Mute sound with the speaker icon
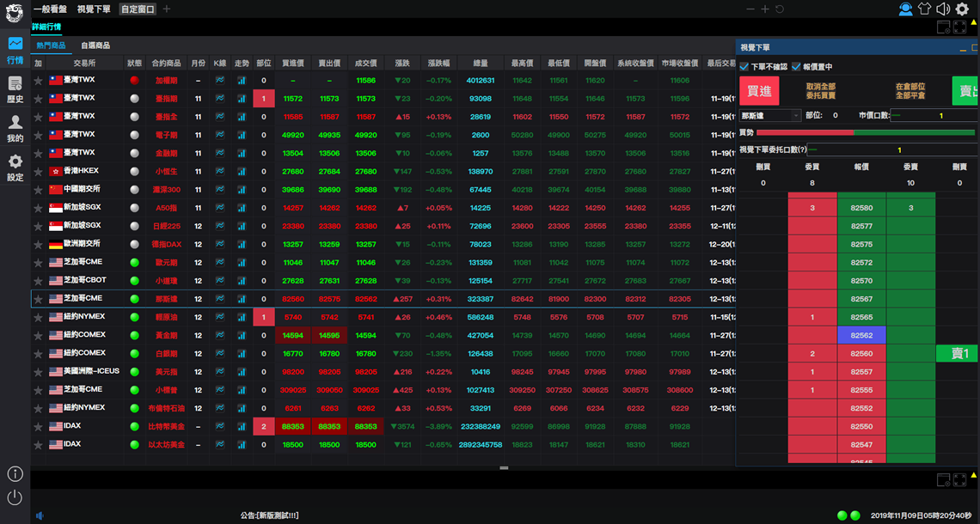Viewport: 980px width, 524px height. pos(943,9)
